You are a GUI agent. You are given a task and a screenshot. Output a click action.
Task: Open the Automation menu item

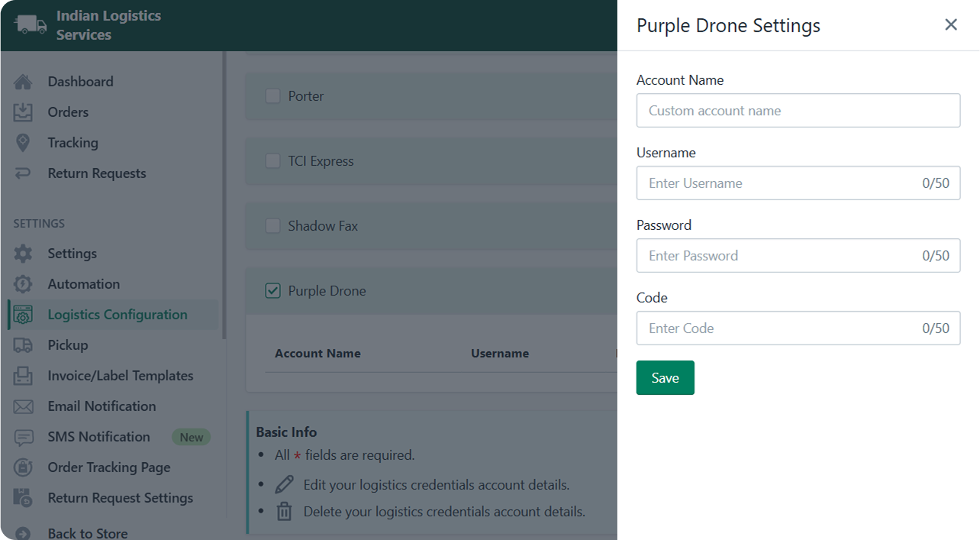(83, 284)
